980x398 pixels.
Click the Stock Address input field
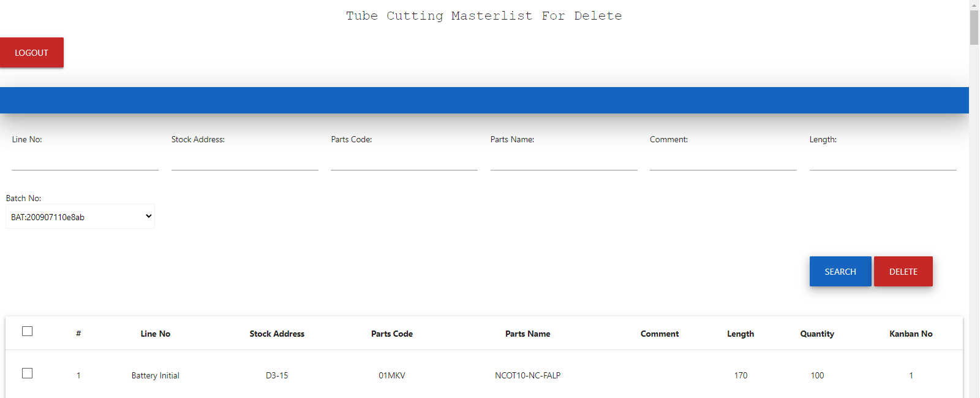coord(244,161)
